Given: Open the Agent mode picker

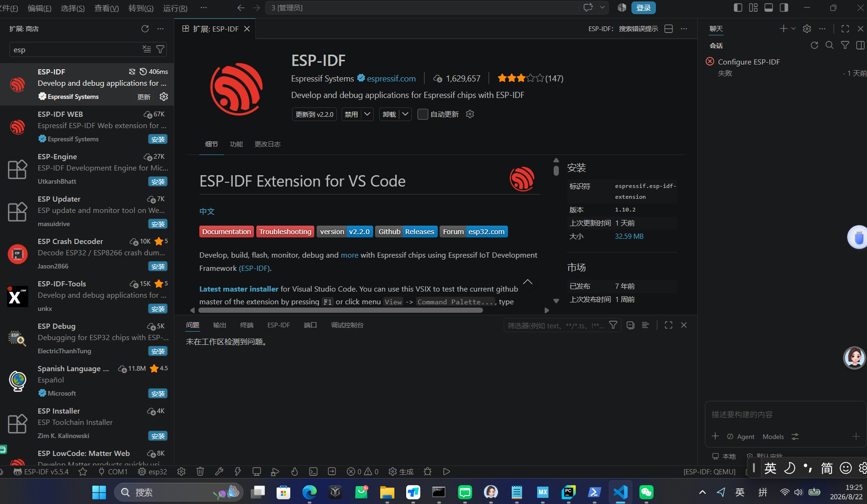Looking at the screenshot, I should [x=741, y=437].
